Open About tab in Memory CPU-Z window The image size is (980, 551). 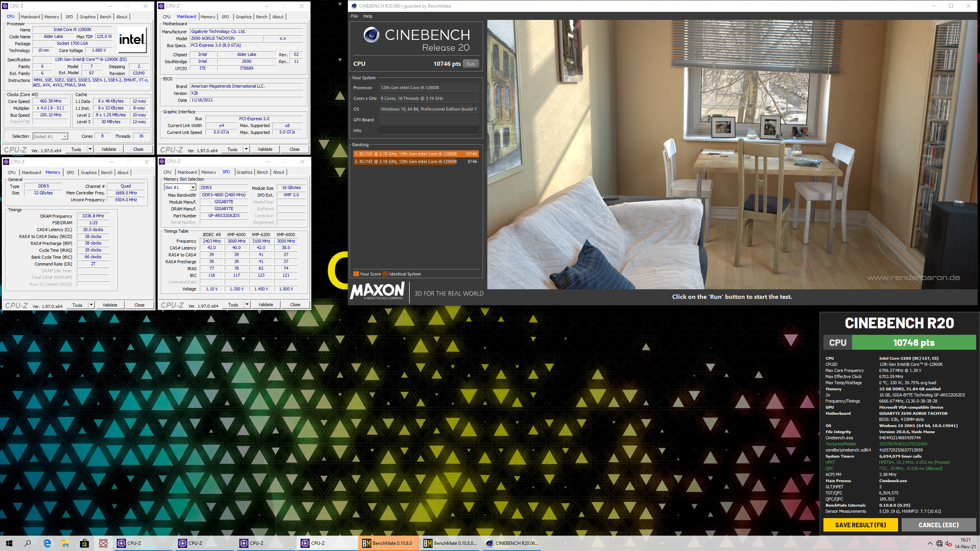tap(123, 173)
